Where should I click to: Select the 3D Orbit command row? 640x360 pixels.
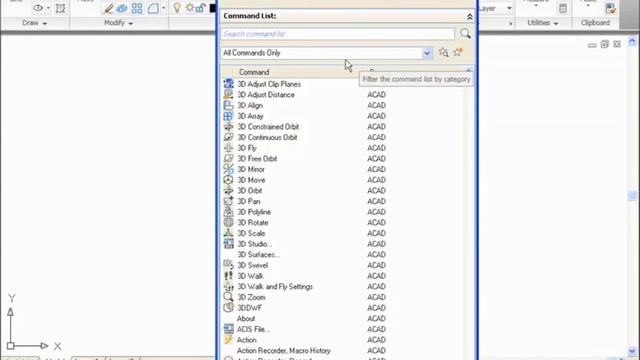(x=343, y=191)
